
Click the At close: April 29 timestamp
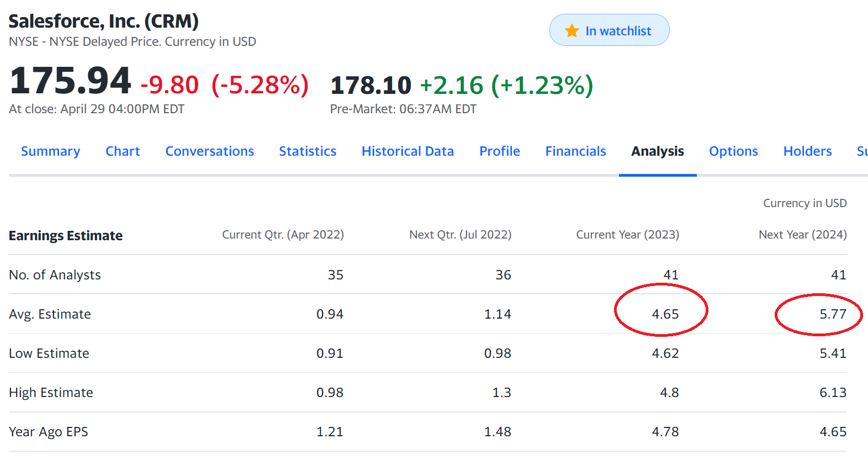click(97, 109)
